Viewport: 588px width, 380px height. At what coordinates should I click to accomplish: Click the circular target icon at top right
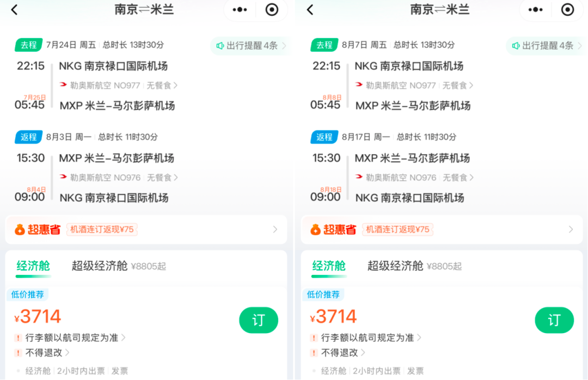272,10
